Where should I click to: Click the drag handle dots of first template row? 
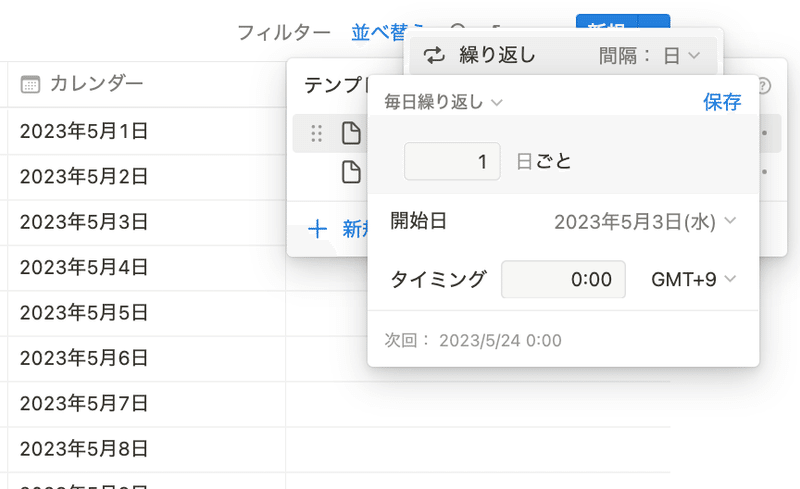316,133
